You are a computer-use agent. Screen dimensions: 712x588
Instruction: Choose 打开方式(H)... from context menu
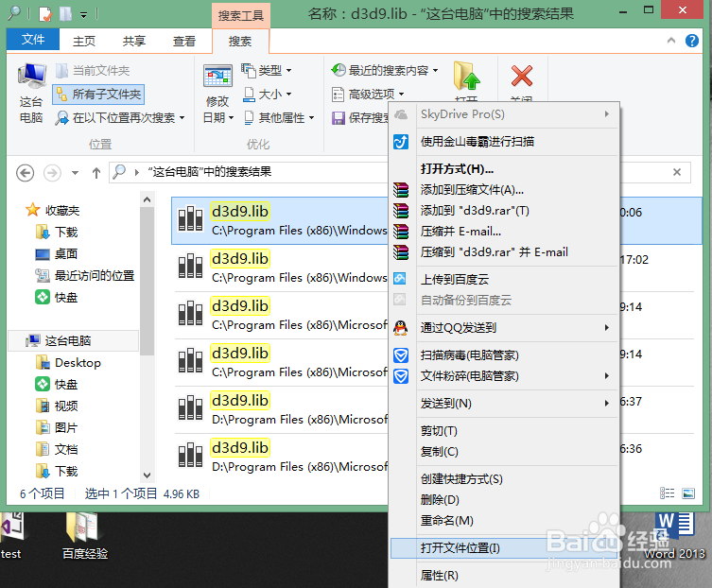pos(504,169)
